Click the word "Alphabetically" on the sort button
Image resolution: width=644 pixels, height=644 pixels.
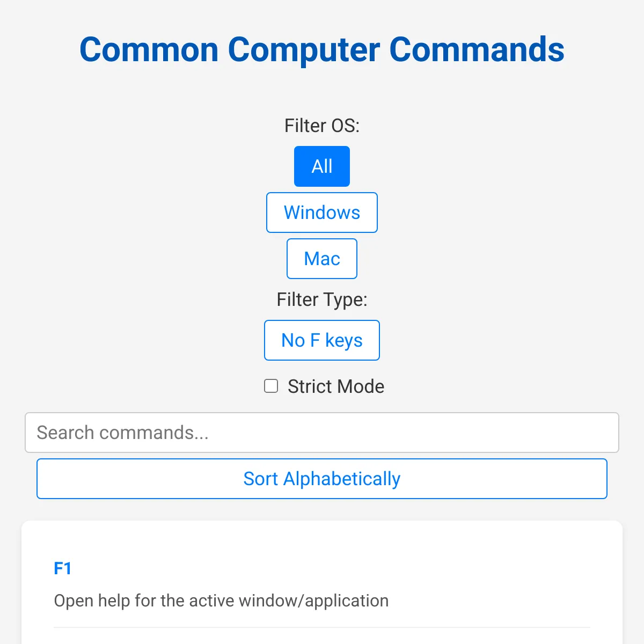(x=342, y=479)
